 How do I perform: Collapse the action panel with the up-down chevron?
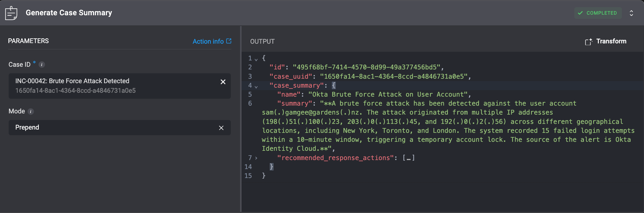click(x=631, y=13)
